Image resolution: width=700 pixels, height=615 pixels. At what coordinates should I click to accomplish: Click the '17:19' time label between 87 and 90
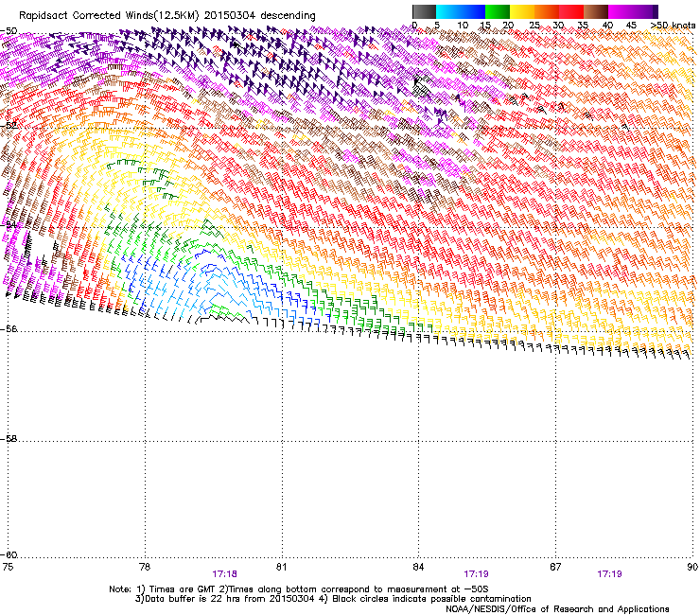[609, 574]
